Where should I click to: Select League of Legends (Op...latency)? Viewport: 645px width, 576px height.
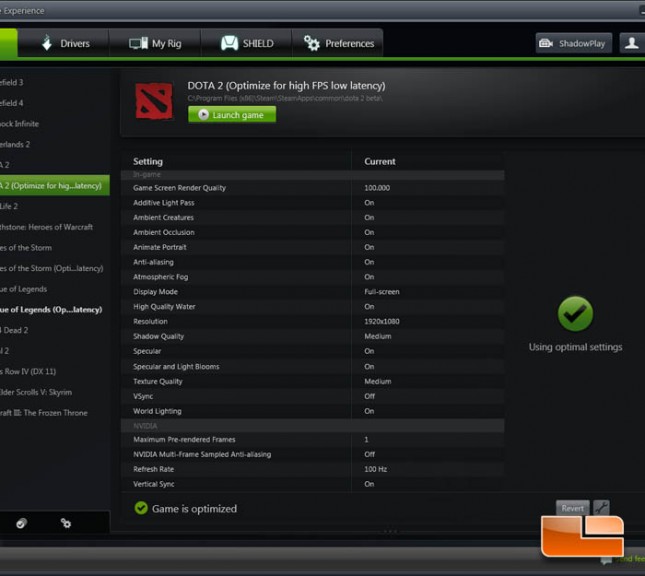pyautogui.click(x=55, y=309)
